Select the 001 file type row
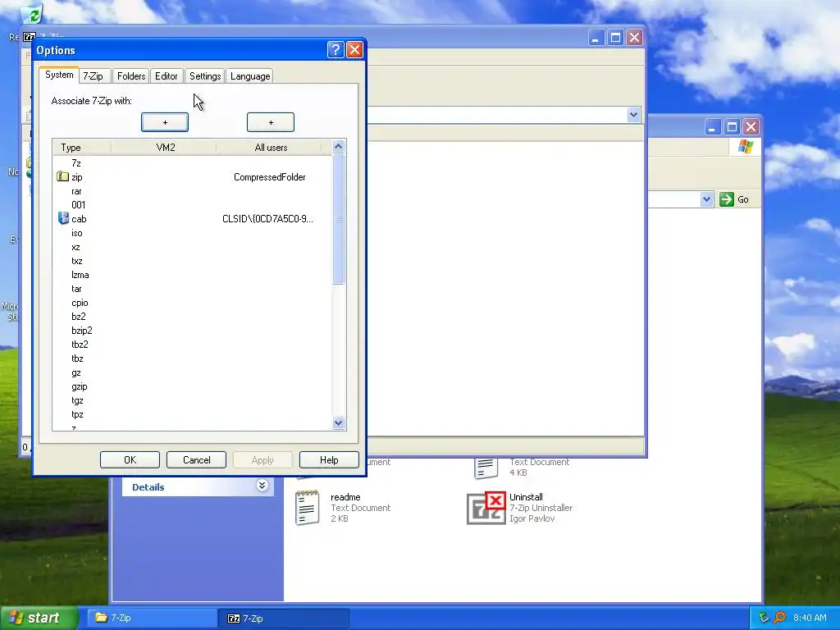The image size is (840, 630). [x=192, y=204]
